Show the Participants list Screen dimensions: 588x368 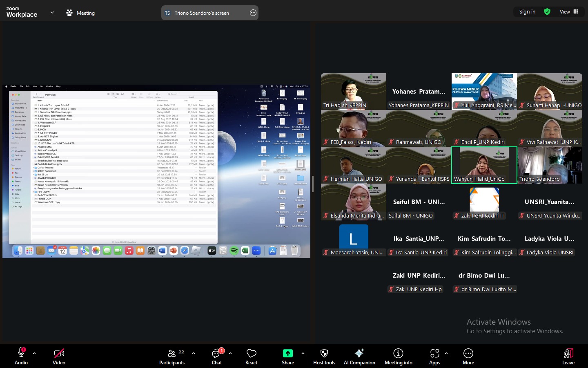click(172, 356)
